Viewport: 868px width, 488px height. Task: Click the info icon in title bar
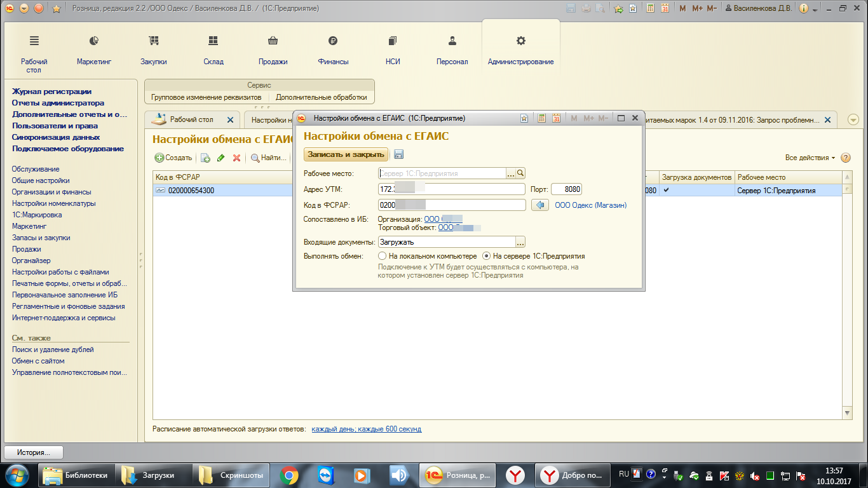(x=804, y=9)
